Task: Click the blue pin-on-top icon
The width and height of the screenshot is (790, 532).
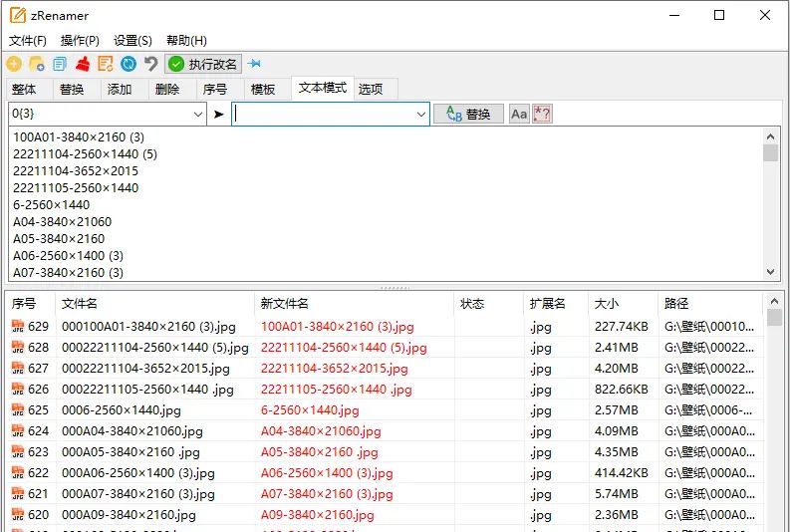Action: click(x=255, y=64)
